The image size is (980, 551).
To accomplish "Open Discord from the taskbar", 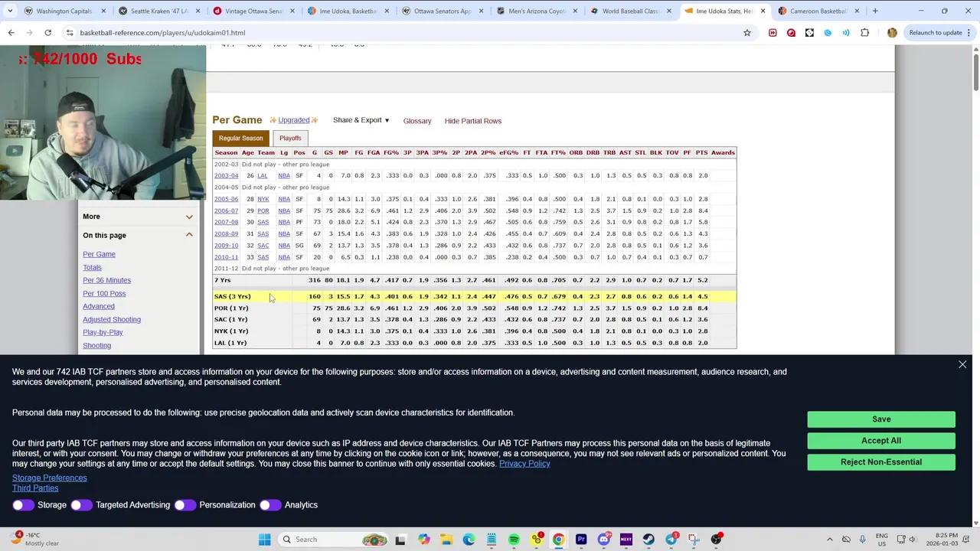I will [603, 540].
